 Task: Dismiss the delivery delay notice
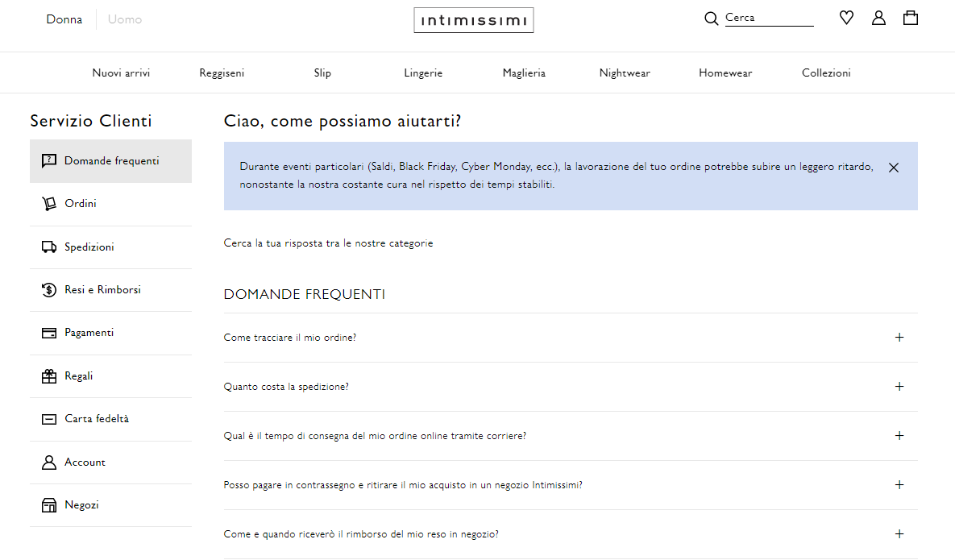coord(893,168)
